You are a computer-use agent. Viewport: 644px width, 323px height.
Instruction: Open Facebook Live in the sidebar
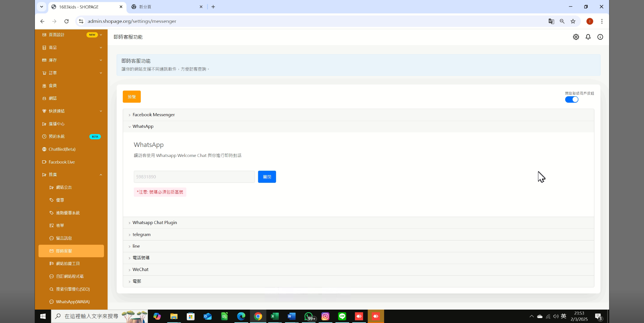(71, 162)
